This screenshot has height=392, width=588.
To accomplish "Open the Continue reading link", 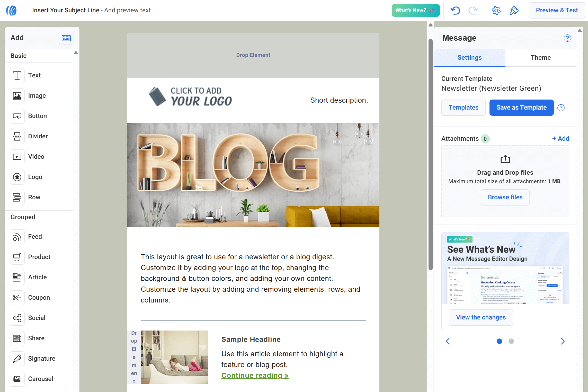I will click(x=255, y=376).
